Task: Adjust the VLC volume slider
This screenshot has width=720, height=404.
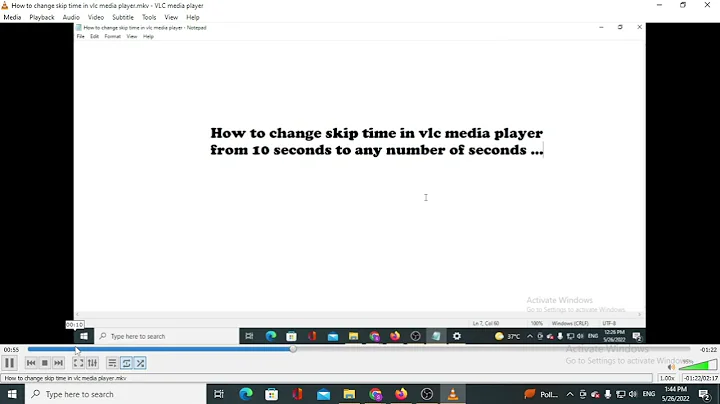Action: [x=698, y=365]
